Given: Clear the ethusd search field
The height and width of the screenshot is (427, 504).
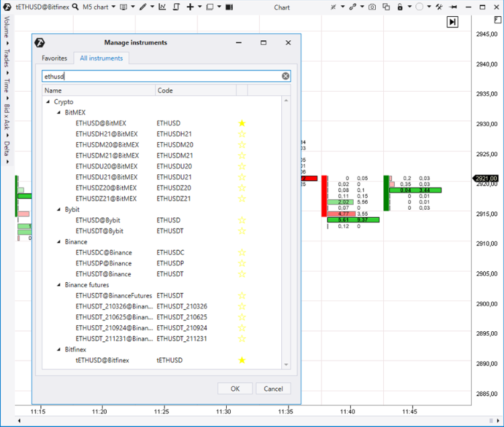Looking at the screenshot, I should 285,76.
